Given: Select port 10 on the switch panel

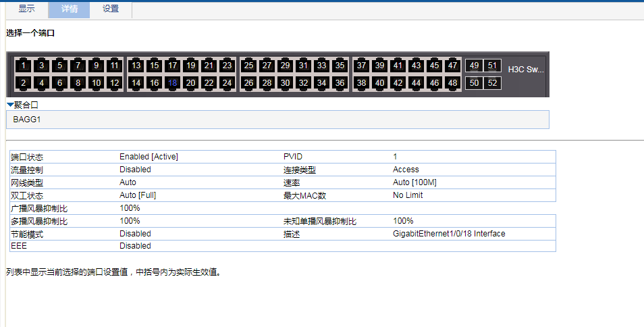Looking at the screenshot, I should [x=96, y=83].
